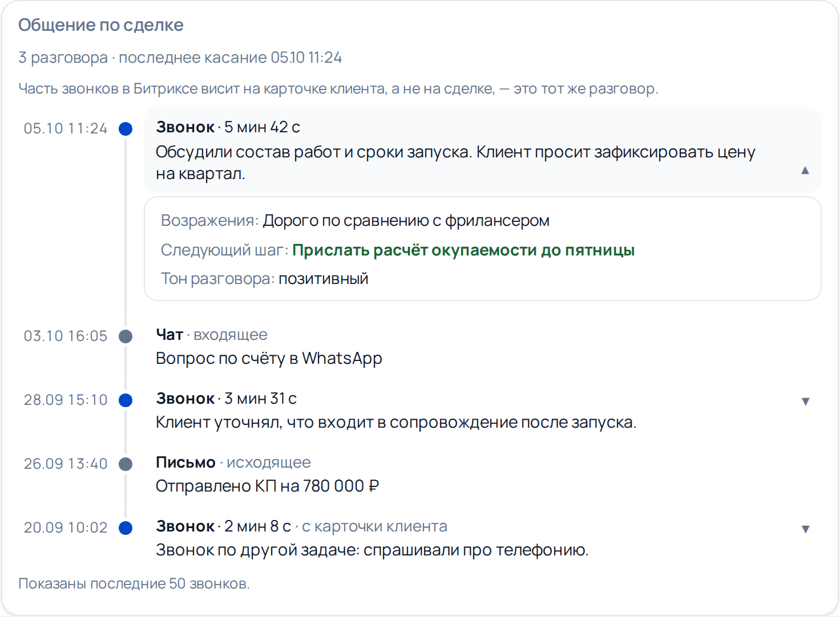Screen dimensions: 840x617
Task: Click tone value 'позитивный'
Action: pos(324,279)
